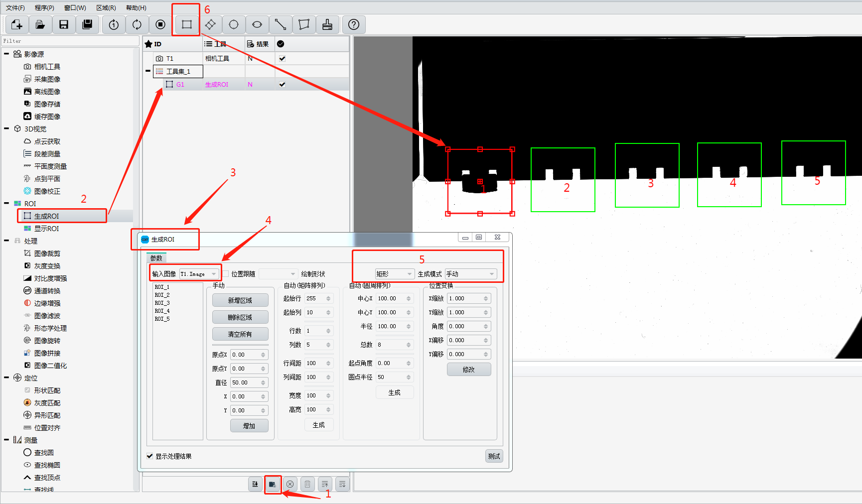862x504 pixels.
Task: Open the 文件(F) menu
Action: pos(15,7)
